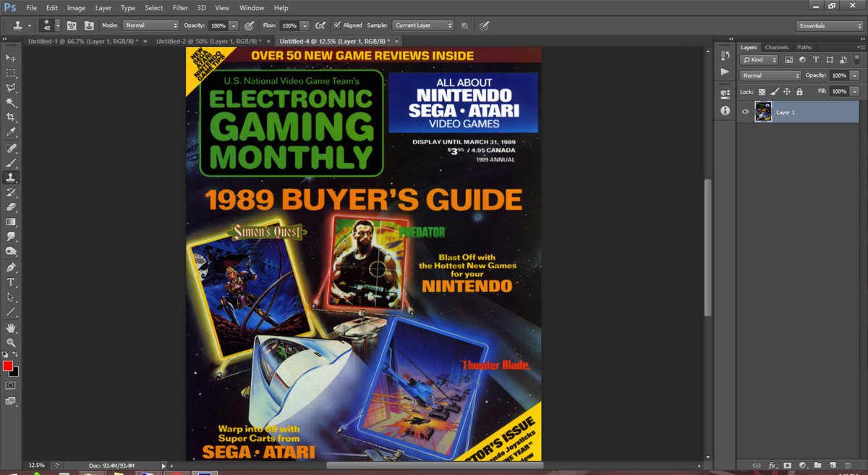Viewport: 868px width, 475px height.
Task: Switch to the Channels tab
Action: tap(776, 47)
